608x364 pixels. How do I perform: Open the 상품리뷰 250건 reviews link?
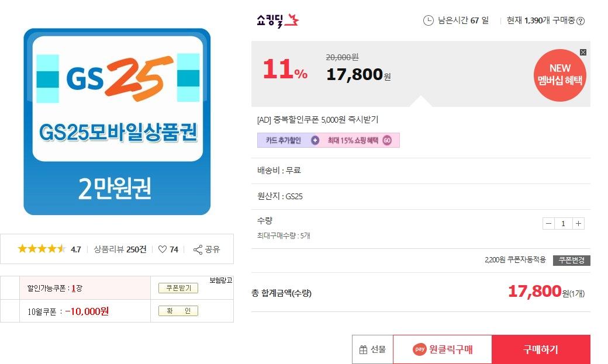pyautogui.click(x=120, y=249)
